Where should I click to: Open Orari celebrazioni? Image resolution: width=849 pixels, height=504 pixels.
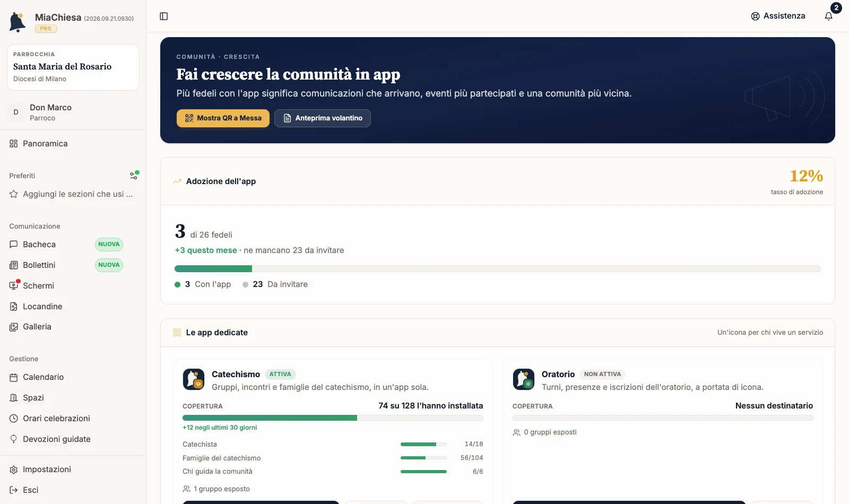pyautogui.click(x=73, y=419)
